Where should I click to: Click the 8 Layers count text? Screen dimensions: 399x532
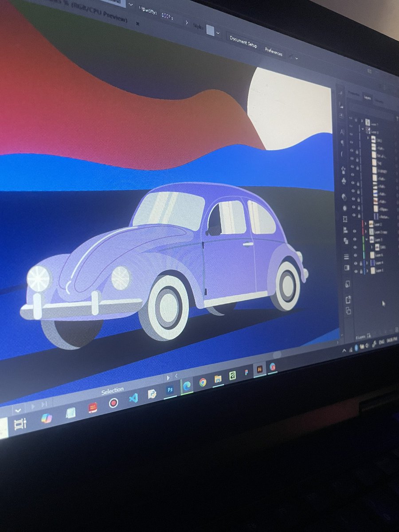tap(360, 337)
